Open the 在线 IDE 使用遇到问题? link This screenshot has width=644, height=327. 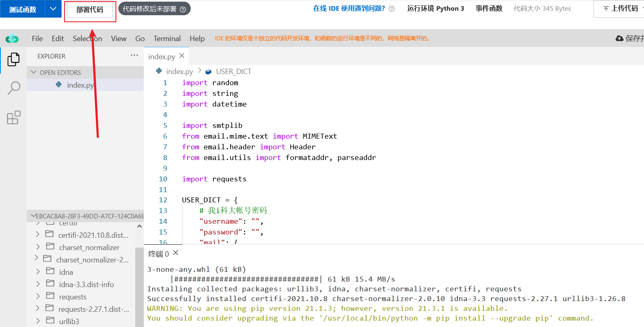[x=349, y=8]
